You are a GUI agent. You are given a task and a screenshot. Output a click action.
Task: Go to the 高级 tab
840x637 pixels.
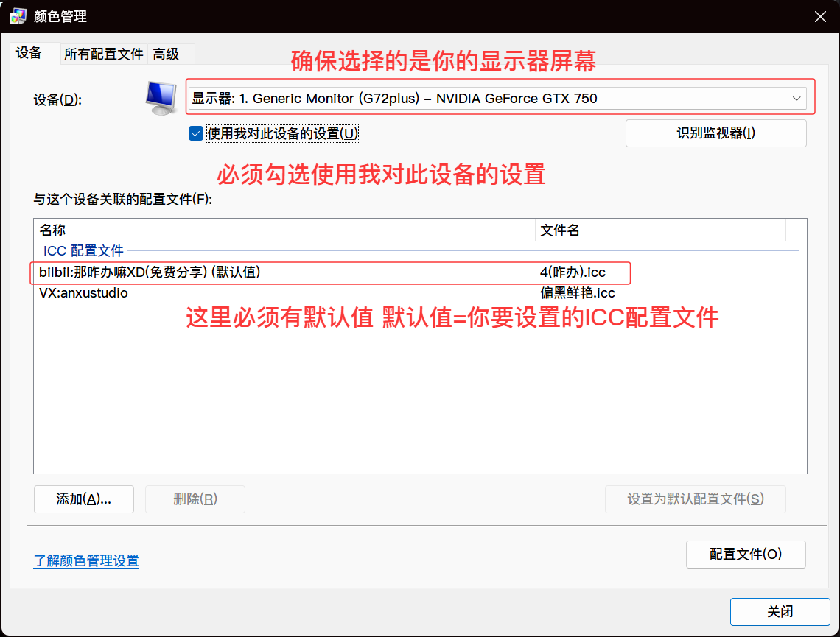point(167,54)
